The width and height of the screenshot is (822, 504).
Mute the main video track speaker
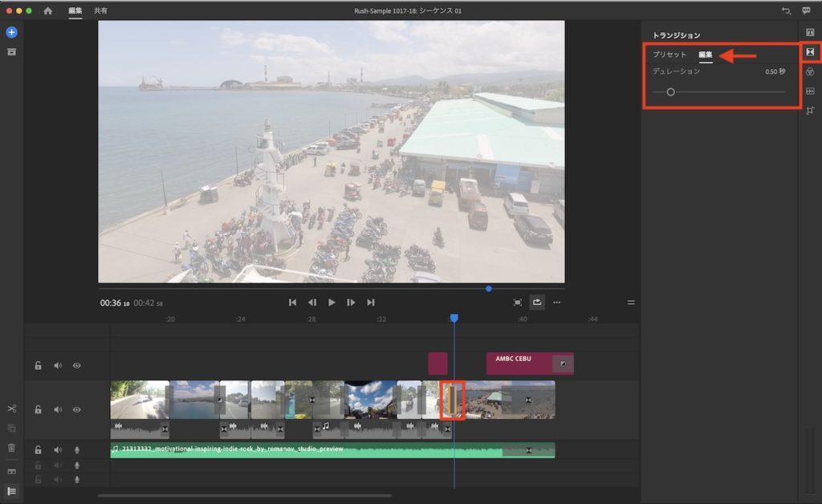pos(57,409)
